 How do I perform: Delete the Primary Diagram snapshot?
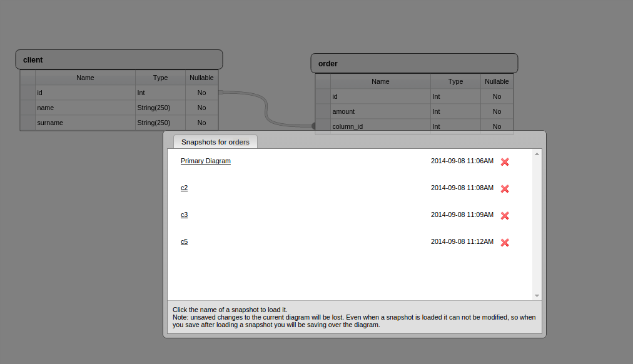point(505,162)
